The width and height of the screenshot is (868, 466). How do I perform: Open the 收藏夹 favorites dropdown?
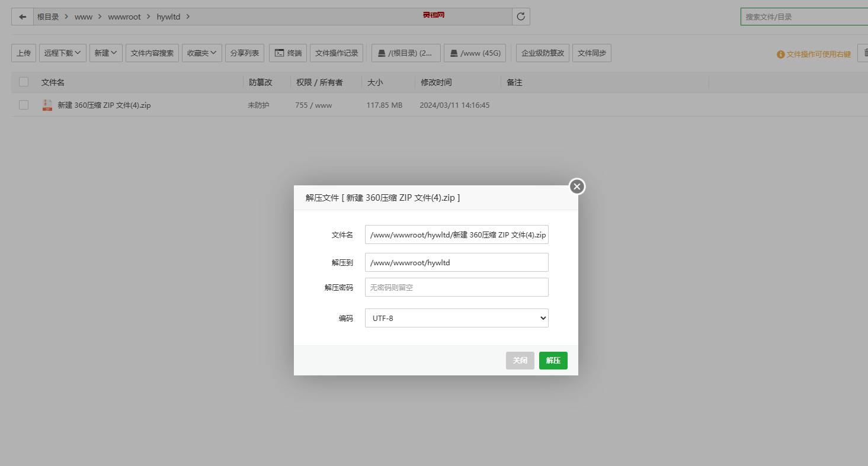tap(202, 53)
